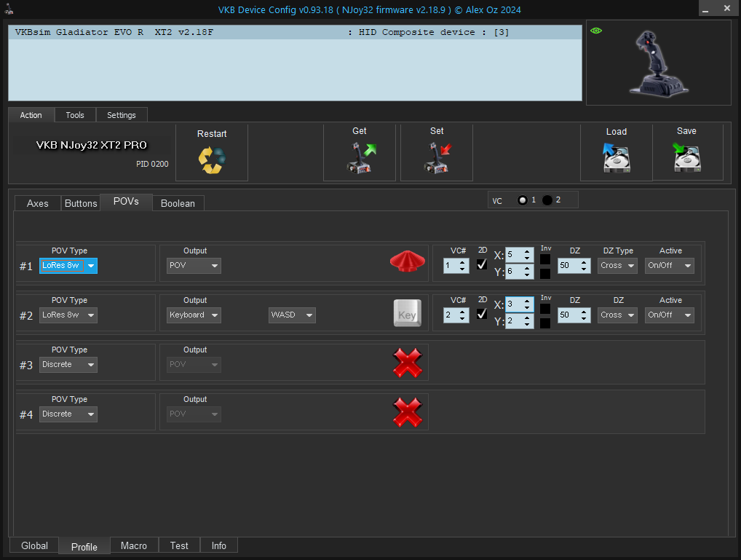Image resolution: width=741 pixels, height=560 pixels.
Task: Open the WASD dropdown in row #2
Action: click(x=292, y=315)
